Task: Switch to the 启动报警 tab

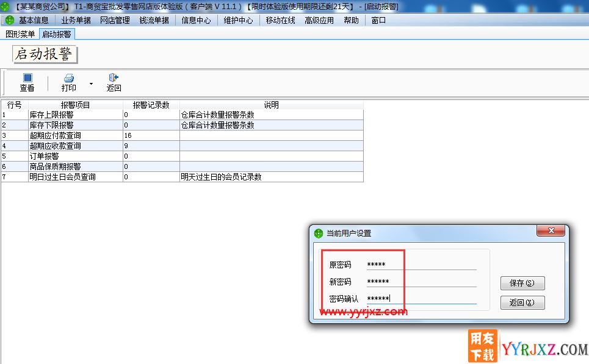Action: point(57,34)
